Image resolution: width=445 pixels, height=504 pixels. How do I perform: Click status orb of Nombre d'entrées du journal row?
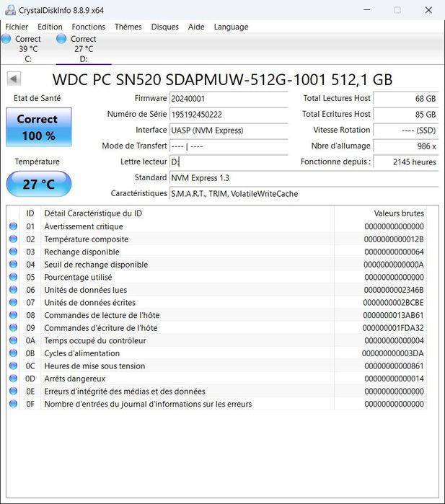pos(13,404)
